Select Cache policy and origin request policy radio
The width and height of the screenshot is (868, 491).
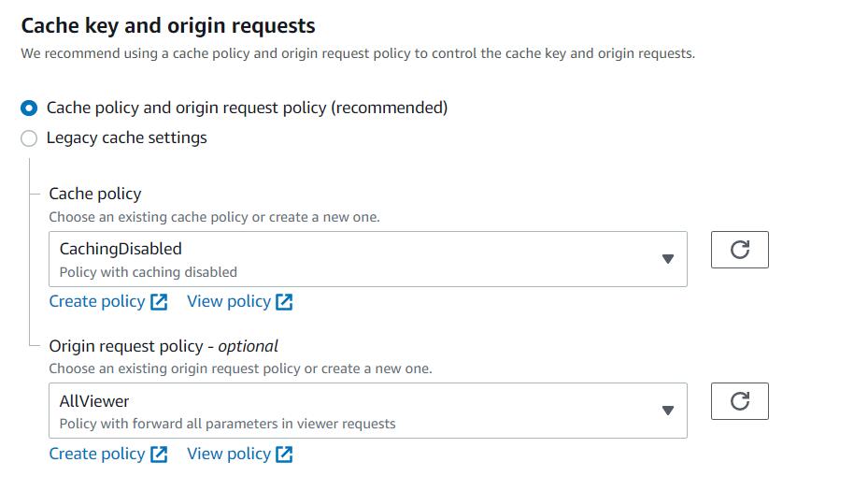click(29, 108)
